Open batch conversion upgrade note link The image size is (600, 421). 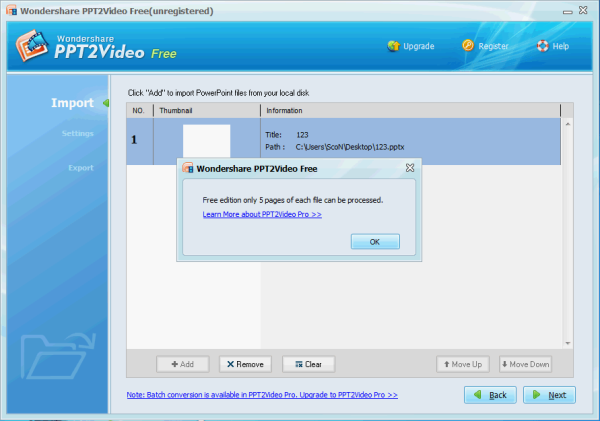pyautogui.click(x=262, y=395)
